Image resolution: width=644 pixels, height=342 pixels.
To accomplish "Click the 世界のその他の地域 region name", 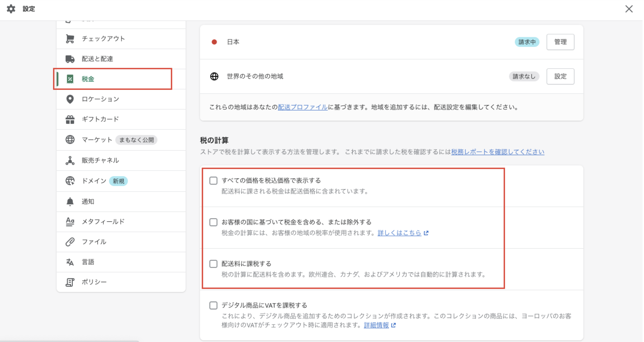I will point(255,76).
